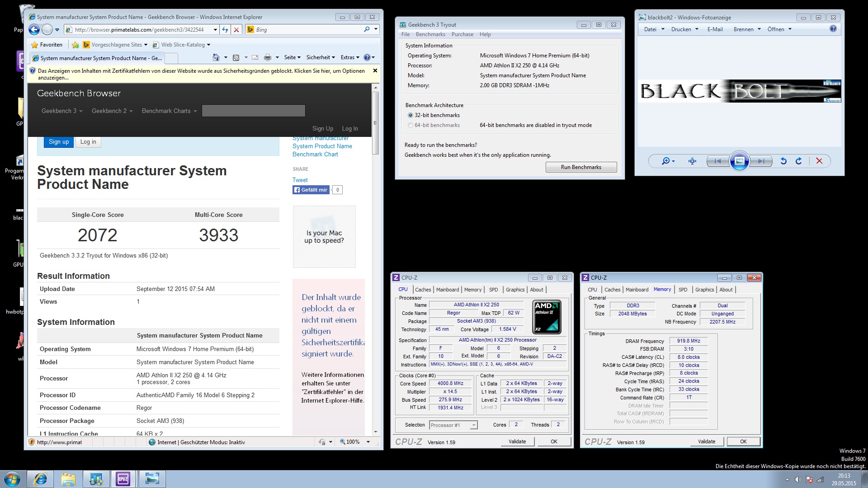
Task: Open the Benchmark Chart link
Action: tap(315, 155)
